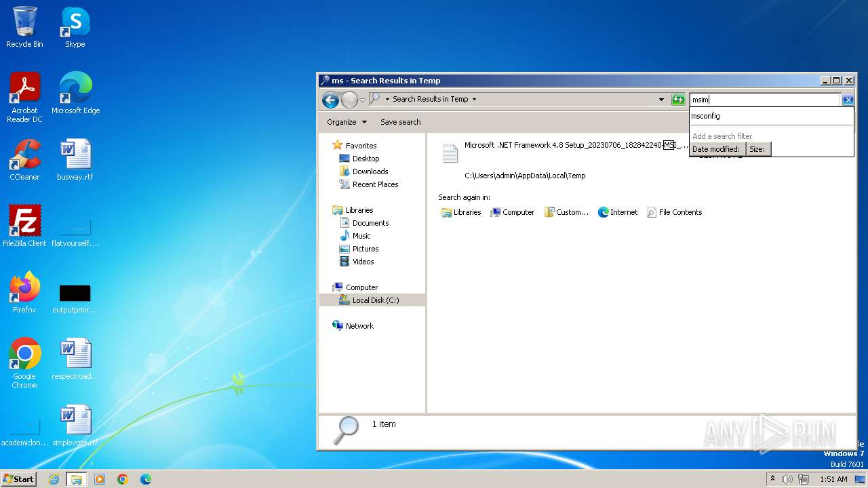Search again in File Contents

tap(675, 212)
